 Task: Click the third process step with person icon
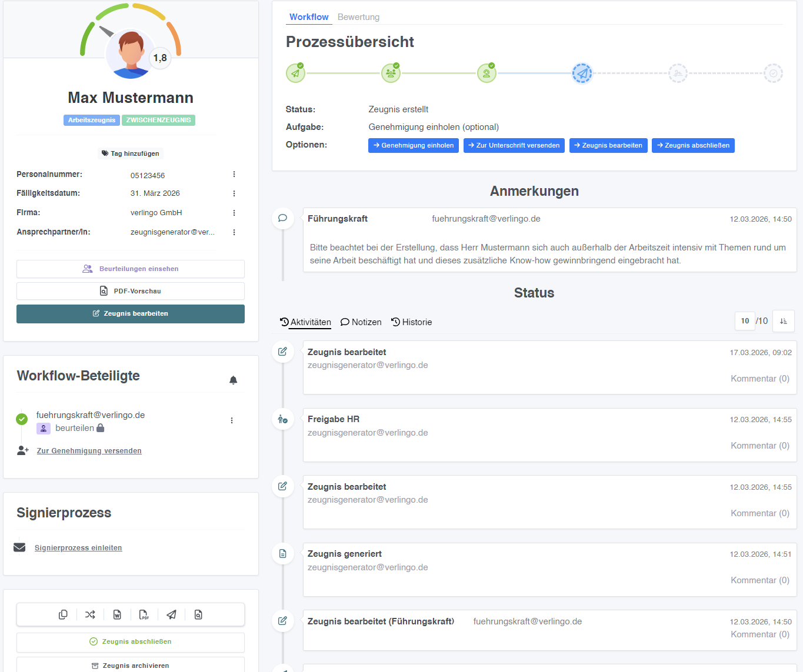487,73
